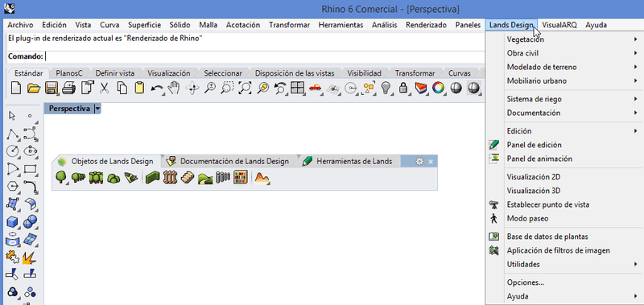Click the light bulb icon in toolbar
Screen dimensions: 644x305
(x=386, y=88)
